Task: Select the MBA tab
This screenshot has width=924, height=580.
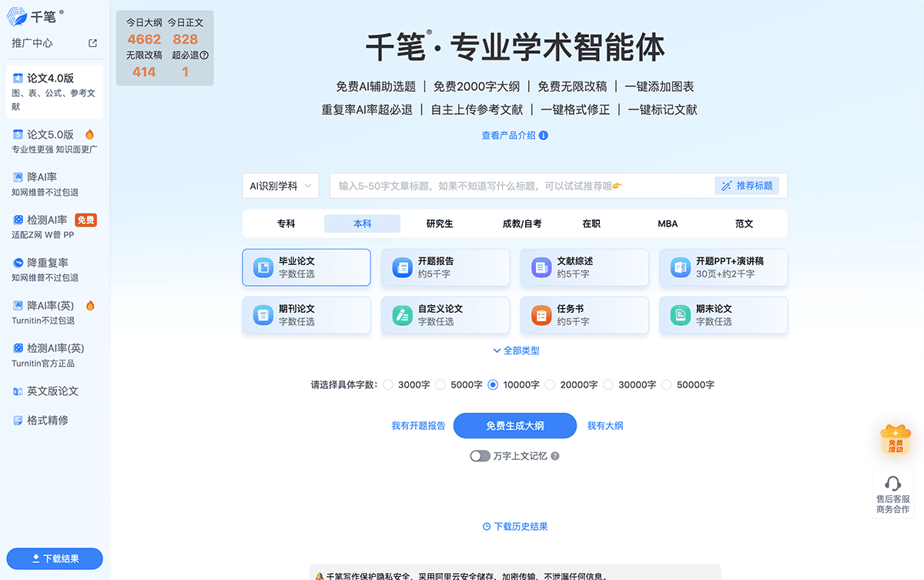Action: (x=668, y=223)
